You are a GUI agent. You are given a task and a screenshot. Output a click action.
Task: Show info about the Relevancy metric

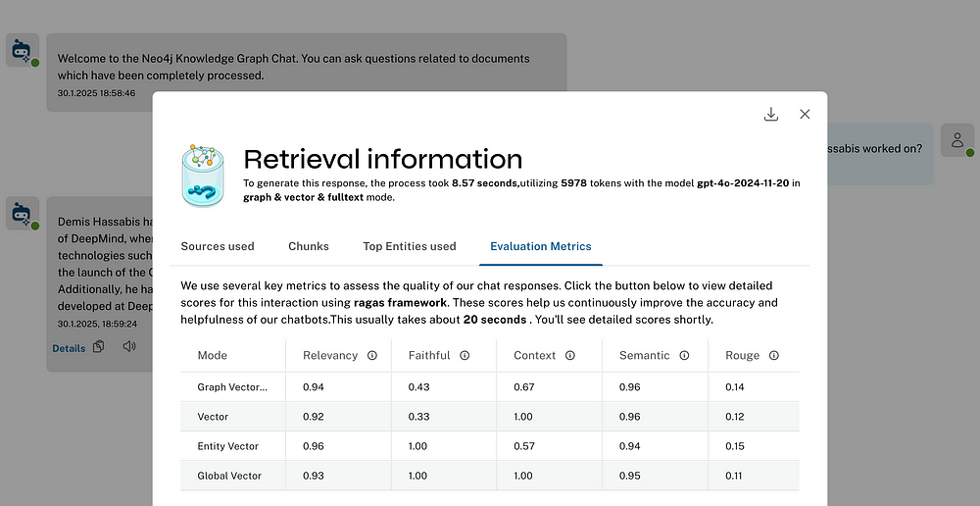coord(371,355)
